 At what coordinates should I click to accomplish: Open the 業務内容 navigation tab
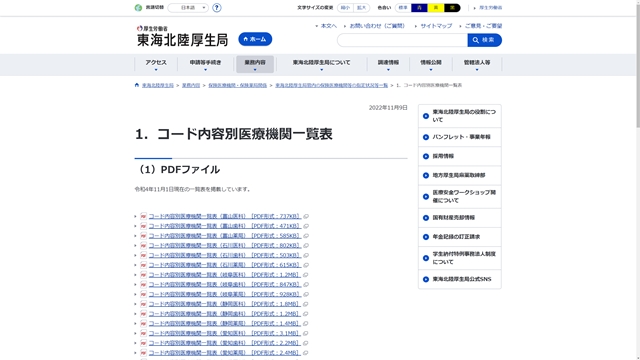pyautogui.click(x=255, y=64)
